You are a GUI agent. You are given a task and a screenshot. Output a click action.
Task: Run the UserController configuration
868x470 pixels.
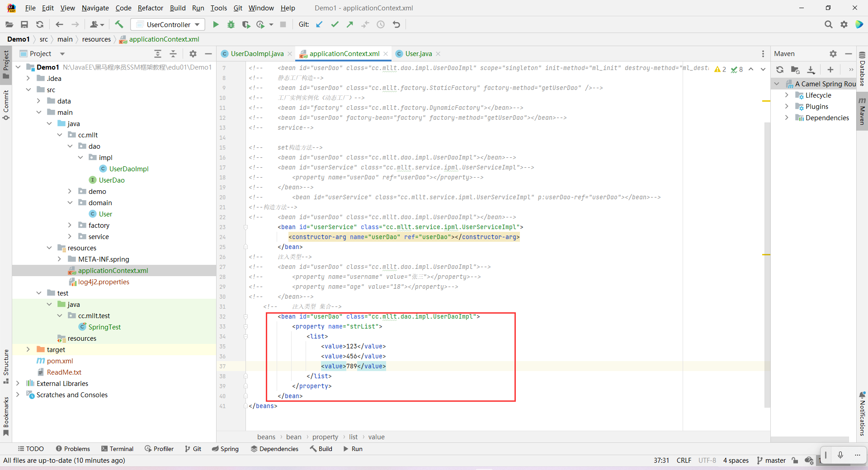coord(216,24)
